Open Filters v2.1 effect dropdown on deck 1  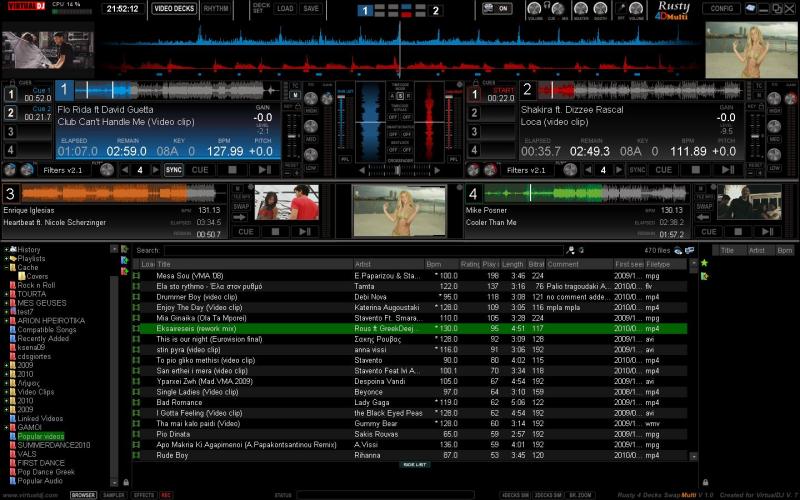click(x=63, y=170)
